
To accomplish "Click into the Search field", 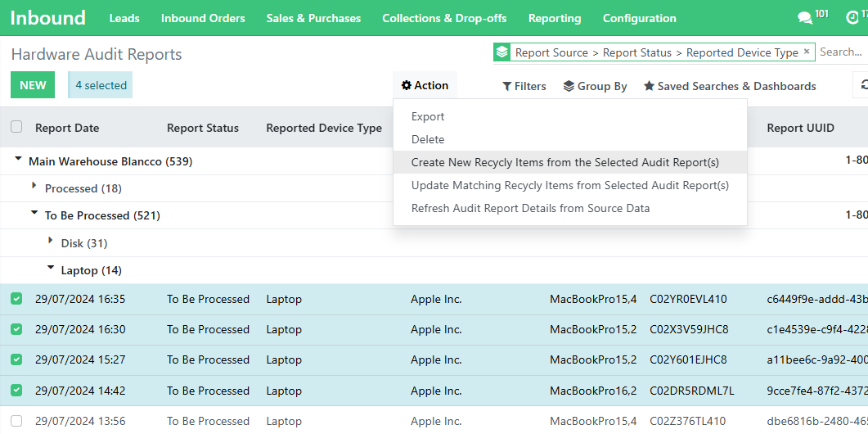I will pyautogui.click(x=842, y=52).
